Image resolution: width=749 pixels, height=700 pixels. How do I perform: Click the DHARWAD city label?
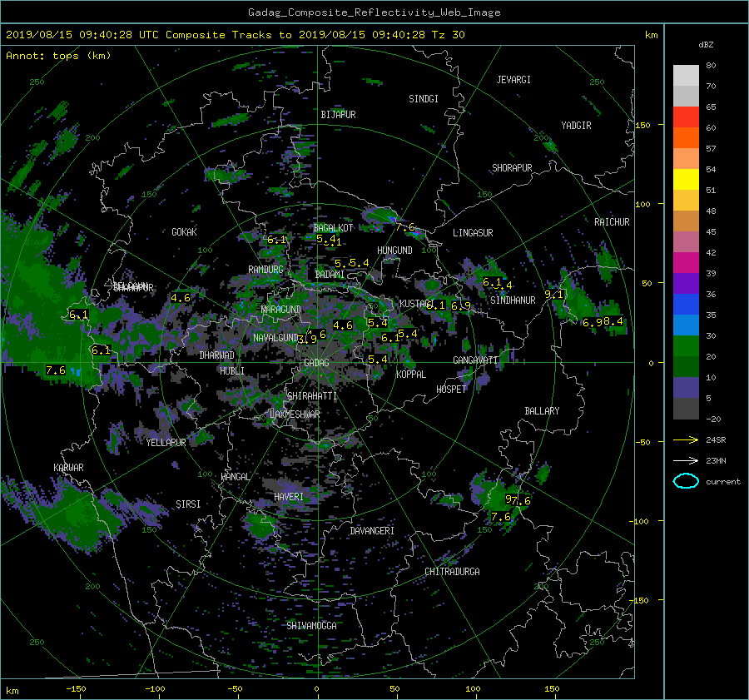217,355
